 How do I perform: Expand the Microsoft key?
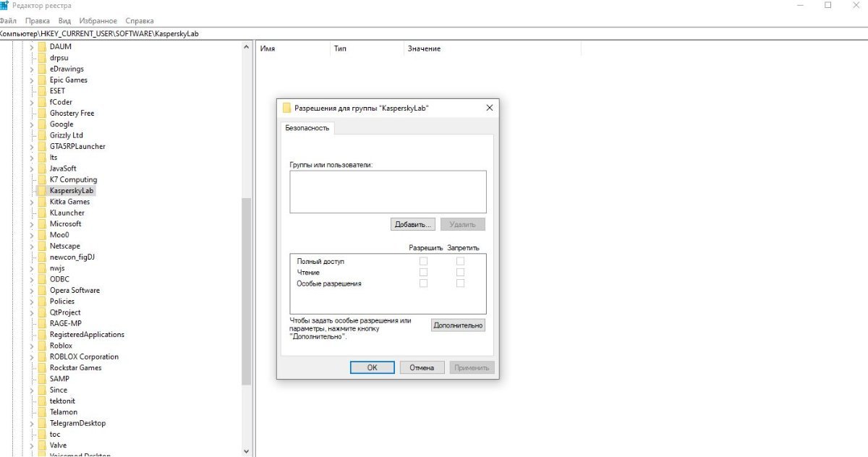tap(32, 224)
